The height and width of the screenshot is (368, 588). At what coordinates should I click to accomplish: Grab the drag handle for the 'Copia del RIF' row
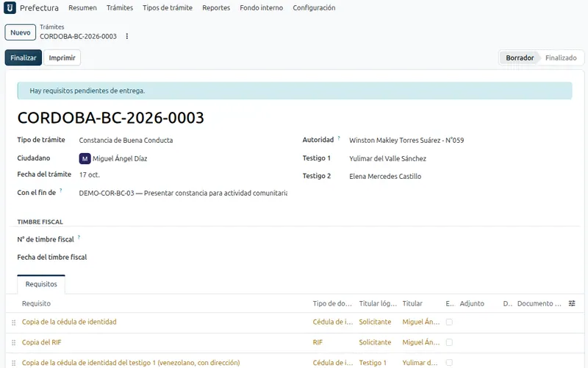[x=13, y=342]
